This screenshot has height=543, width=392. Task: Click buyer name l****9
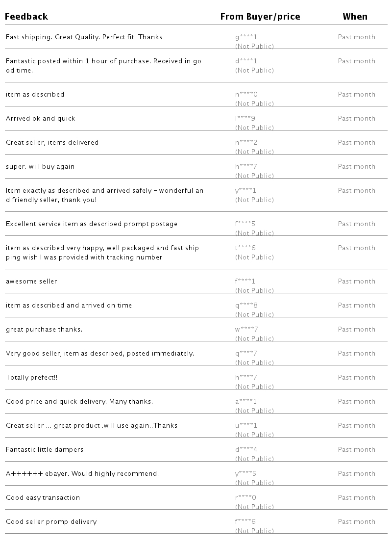(245, 119)
